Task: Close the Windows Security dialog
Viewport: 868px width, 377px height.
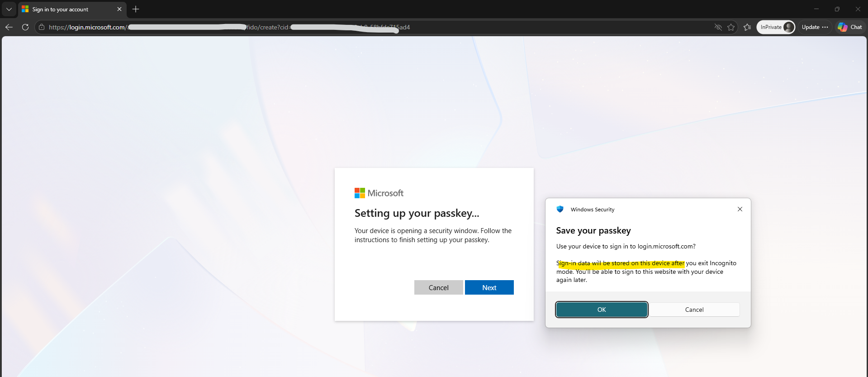Action: point(740,209)
